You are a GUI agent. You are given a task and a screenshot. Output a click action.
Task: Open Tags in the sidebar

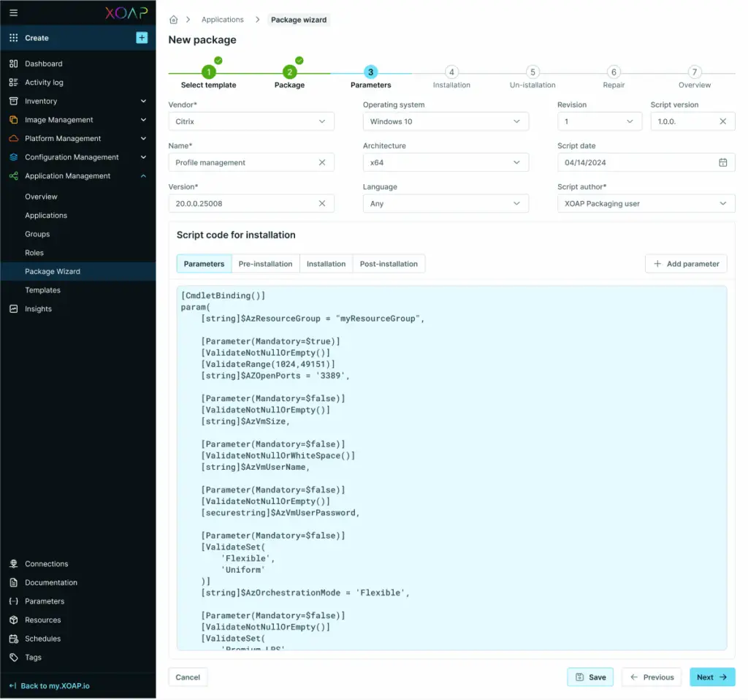[x=33, y=658]
